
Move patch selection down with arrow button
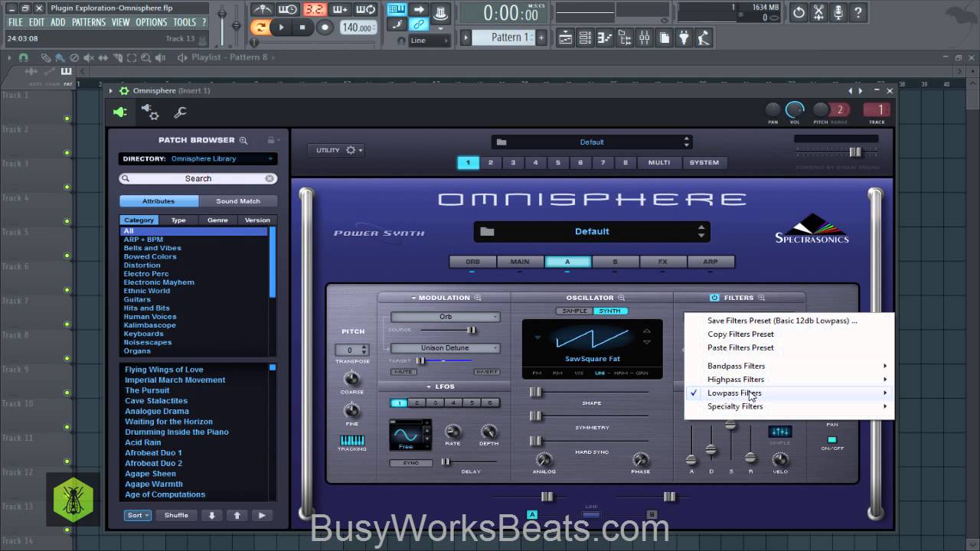pos(212,515)
